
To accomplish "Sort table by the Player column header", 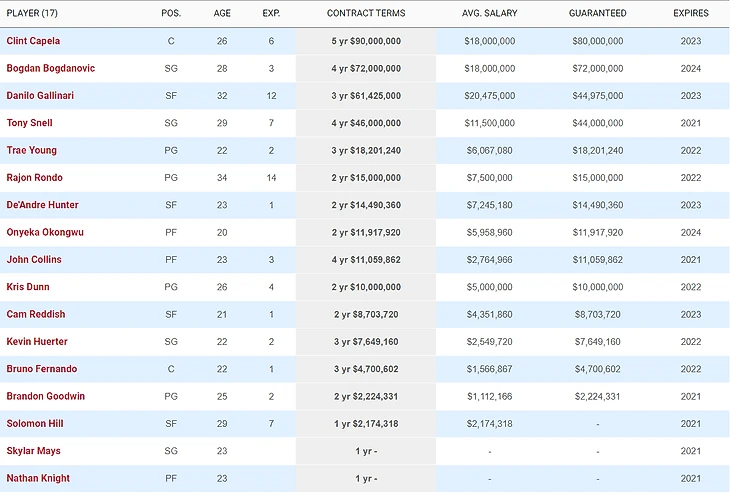I will point(33,13).
